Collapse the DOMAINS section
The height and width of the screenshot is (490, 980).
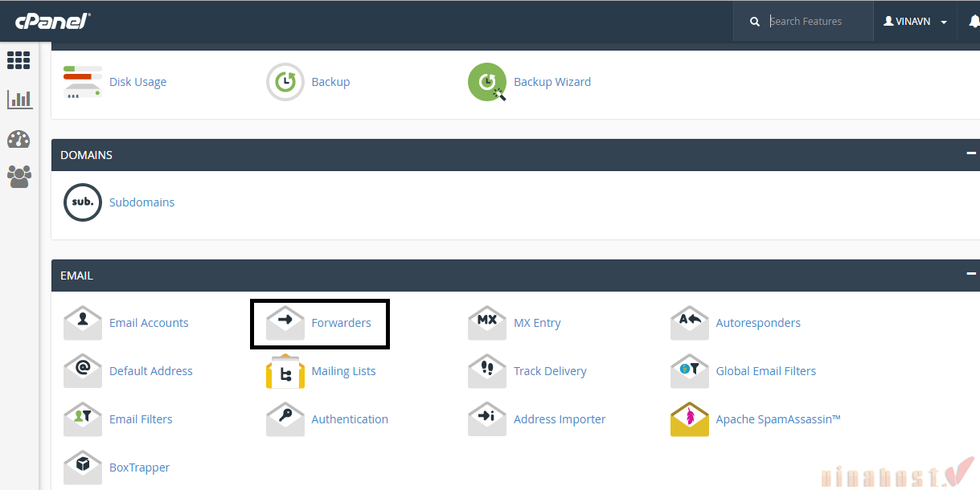coord(971,153)
